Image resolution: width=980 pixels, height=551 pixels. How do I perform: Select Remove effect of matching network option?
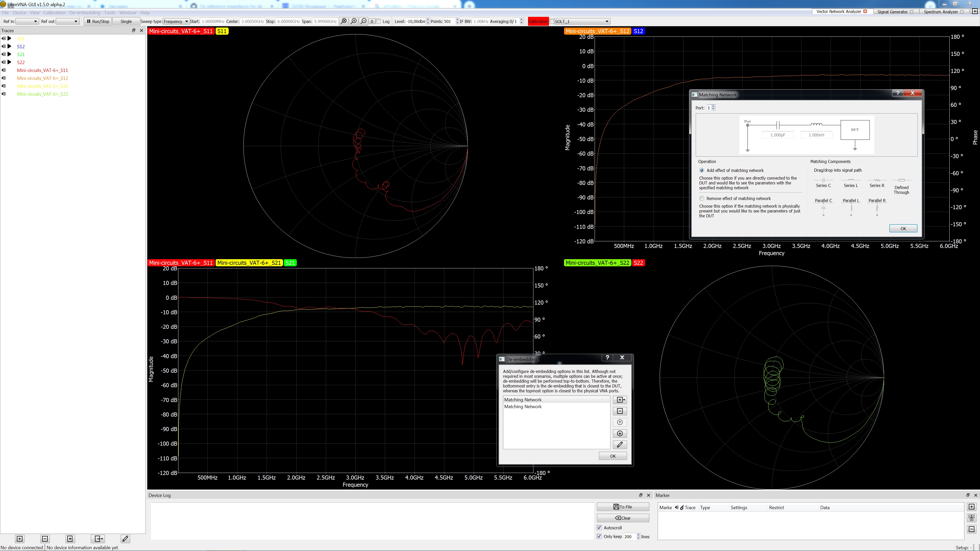tap(702, 198)
